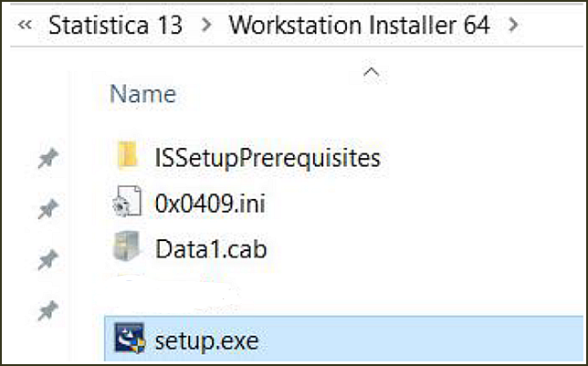Screen dimensions: 588x366
Task: Open the ISSetupPrerequisites folder icon
Action: click(x=128, y=154)
